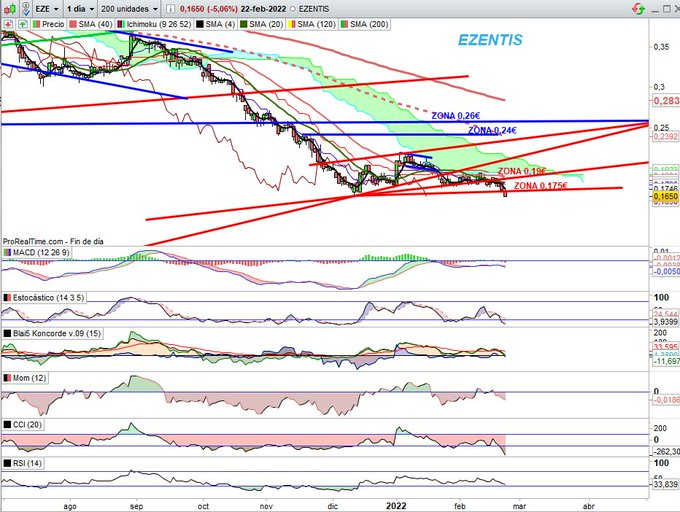This screenshot has height=512, width=680.
Task: Click the ZONA 0,26€ annotation
Action: [x=455, y=116]
